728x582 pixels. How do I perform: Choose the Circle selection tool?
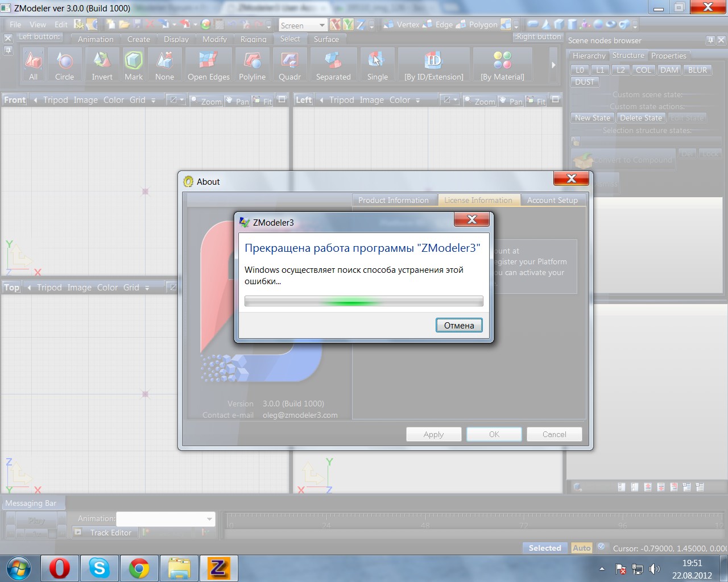click(64, 65)
